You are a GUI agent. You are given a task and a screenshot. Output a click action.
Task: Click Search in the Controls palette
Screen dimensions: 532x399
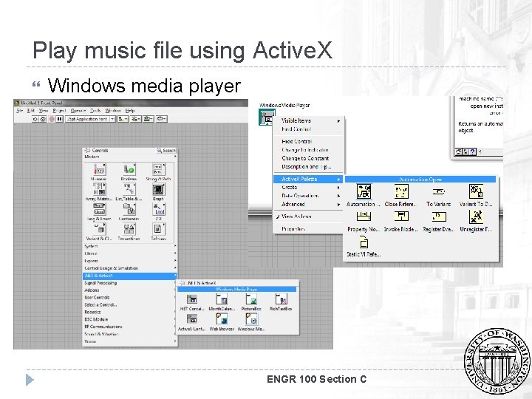[166, 150]
